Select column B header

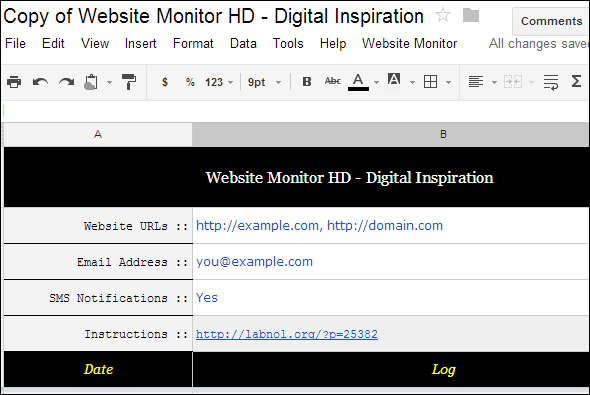[x=391, y=134]
